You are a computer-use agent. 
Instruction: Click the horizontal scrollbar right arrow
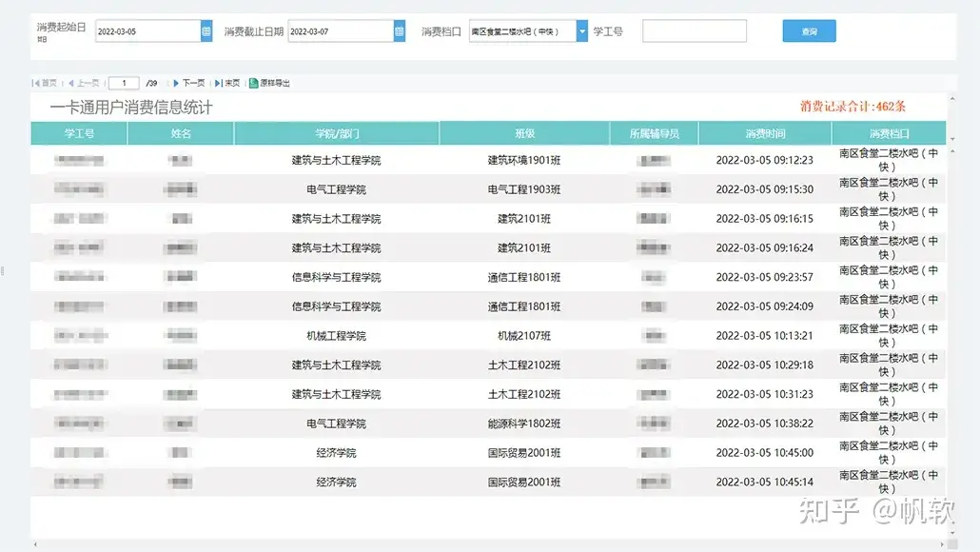942,544
